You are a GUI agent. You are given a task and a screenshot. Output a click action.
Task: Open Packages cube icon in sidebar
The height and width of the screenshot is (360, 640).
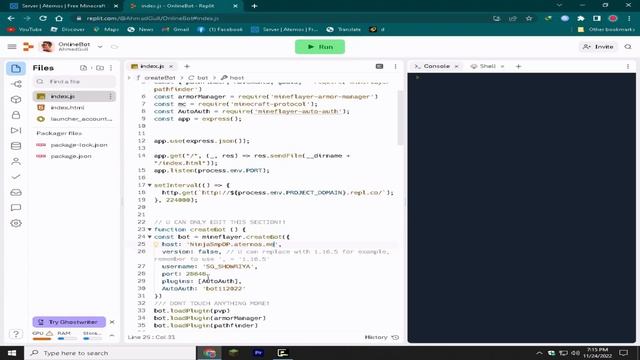16,100
